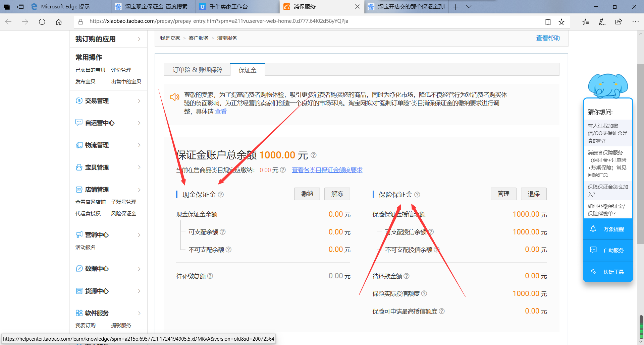Add page to favorites star icon
644x345 pixels.
561,22
